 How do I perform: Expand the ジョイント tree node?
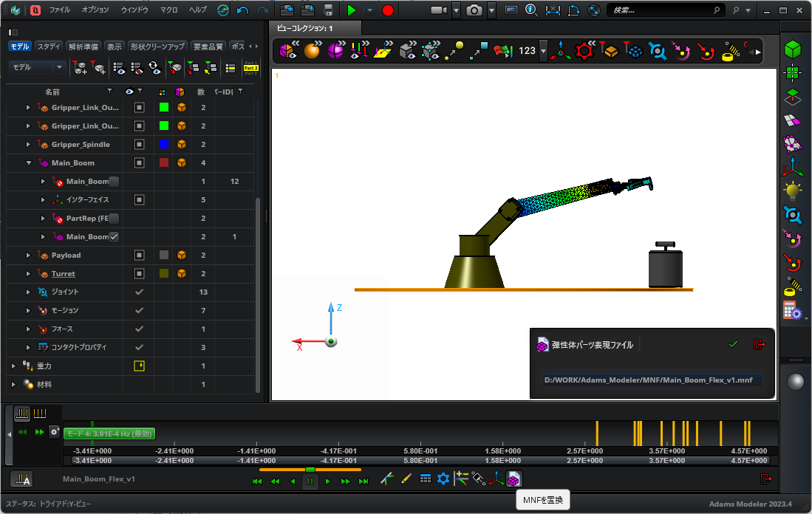coord(29,292)
